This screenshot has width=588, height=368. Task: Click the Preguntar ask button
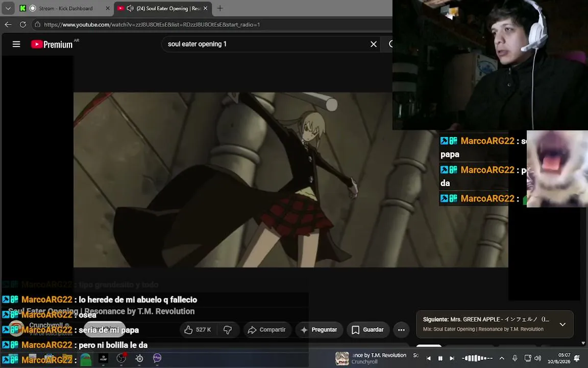(x=319, y=330)
